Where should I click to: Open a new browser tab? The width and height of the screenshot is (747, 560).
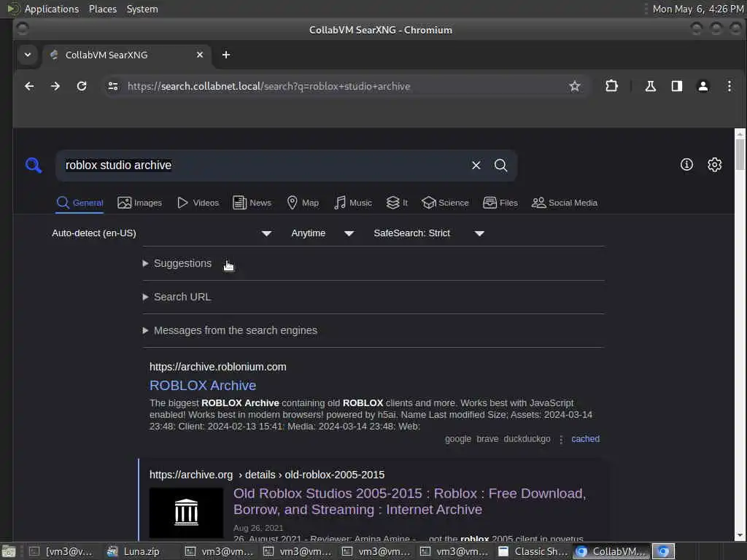click(x=226, y=55)
